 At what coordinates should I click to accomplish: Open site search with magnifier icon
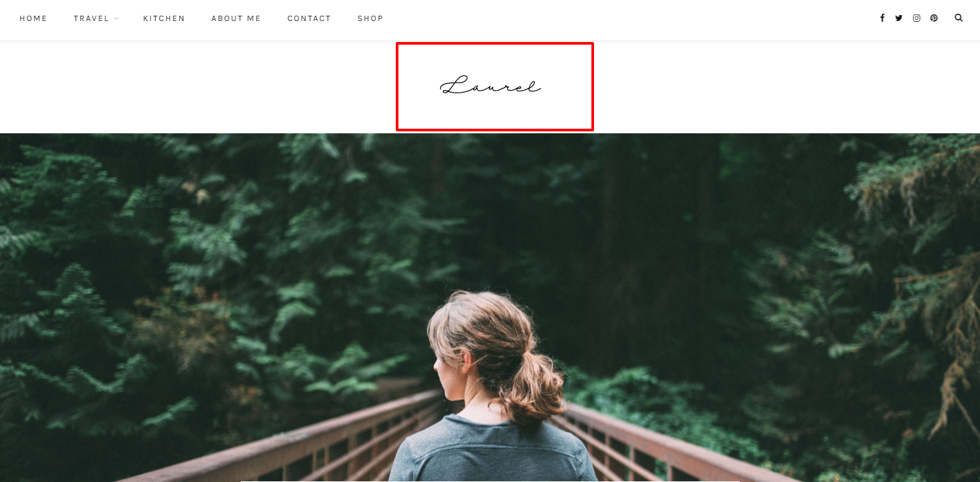[958, 18]
